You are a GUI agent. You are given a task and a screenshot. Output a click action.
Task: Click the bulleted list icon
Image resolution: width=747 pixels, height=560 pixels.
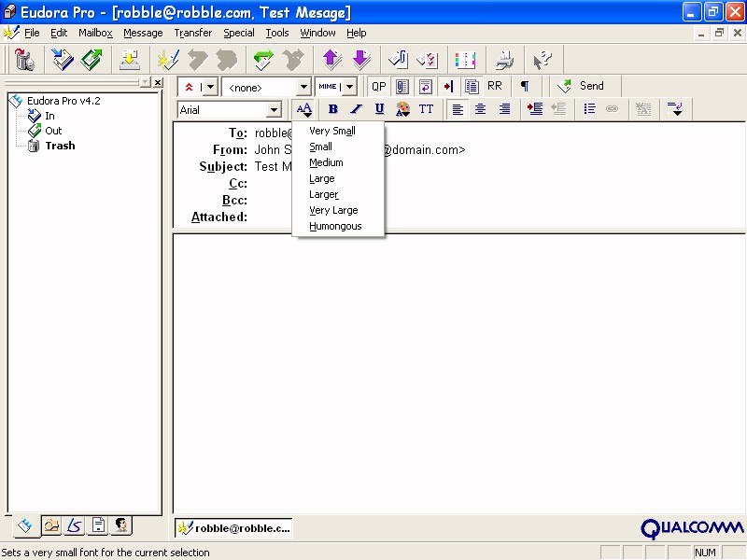point(589,109)
